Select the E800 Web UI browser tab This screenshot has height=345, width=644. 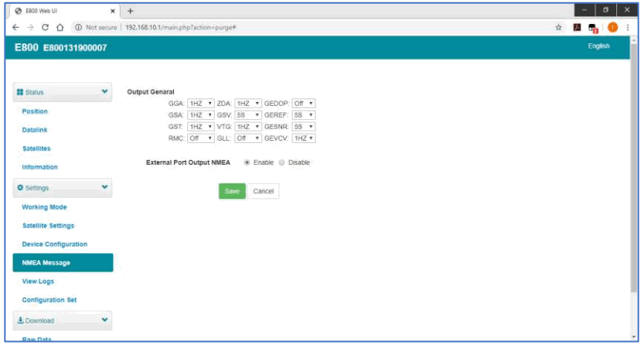point(64,11)
